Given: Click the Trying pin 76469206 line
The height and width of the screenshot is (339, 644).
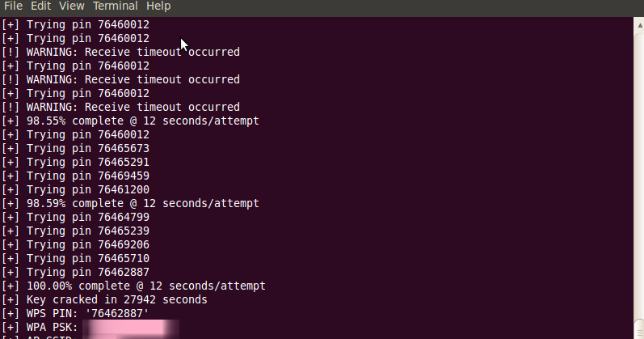Looking at the screenshot, I should [x=76, y=245].
